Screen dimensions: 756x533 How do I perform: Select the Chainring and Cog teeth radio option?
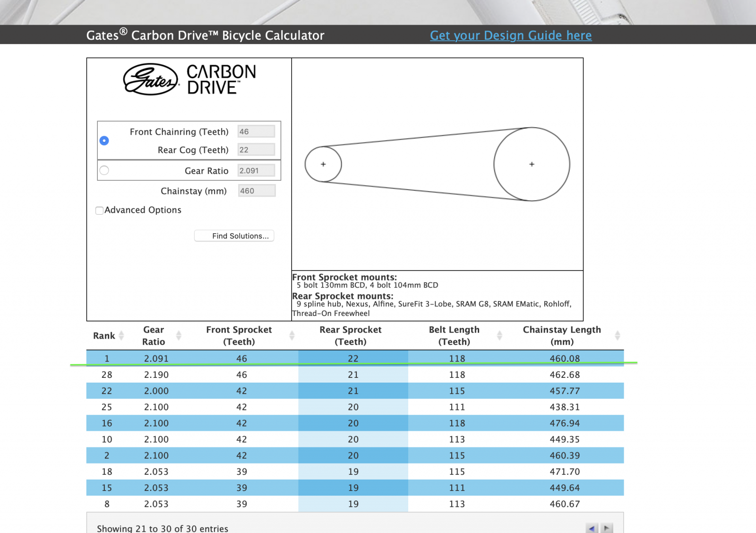pyautogui.click(x=104, y=140)
